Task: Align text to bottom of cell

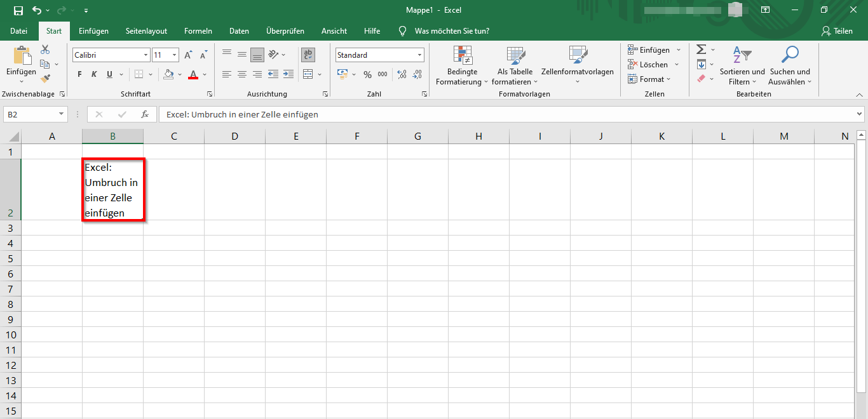Action: coord(257,55)
